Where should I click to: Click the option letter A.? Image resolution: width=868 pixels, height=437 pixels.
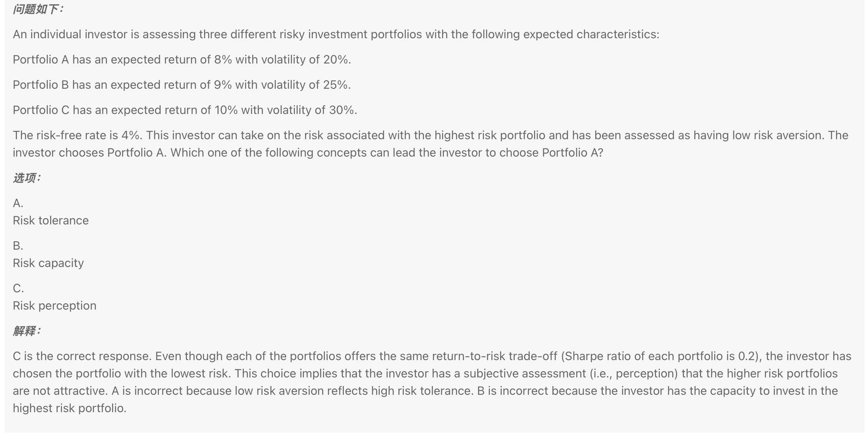pyautogui.click(x=18, y=203)
